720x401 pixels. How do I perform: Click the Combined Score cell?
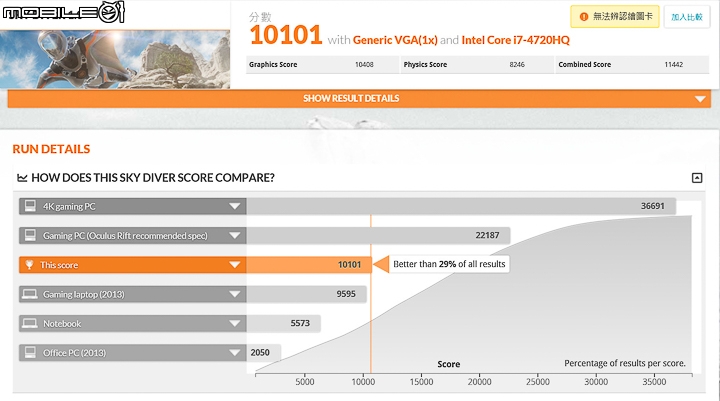tap(632, 64)
